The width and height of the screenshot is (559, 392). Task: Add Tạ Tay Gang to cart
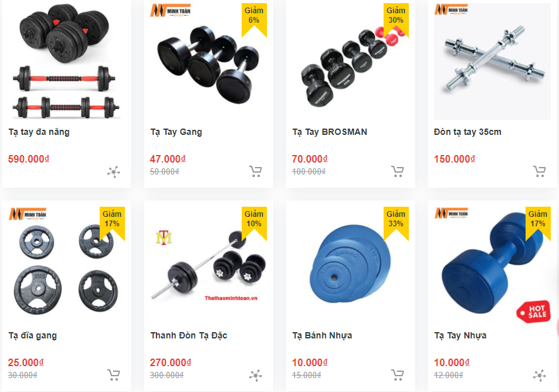pyautogui.click(x=256, y=171)
